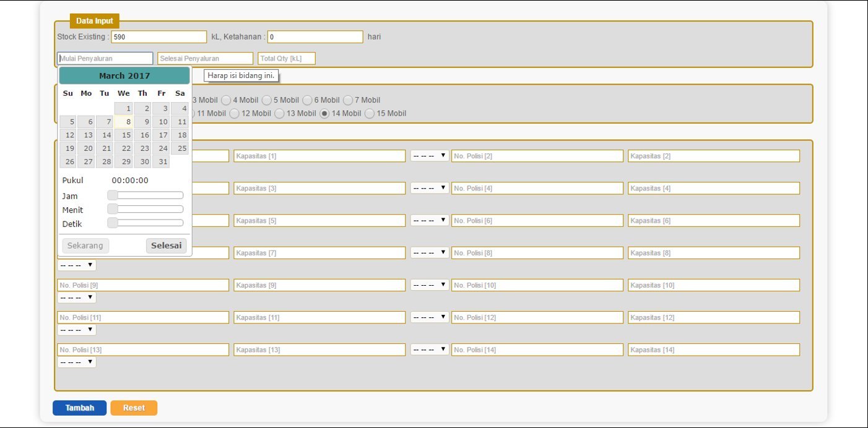Choose the 5 Mobil option

[267, 100]
